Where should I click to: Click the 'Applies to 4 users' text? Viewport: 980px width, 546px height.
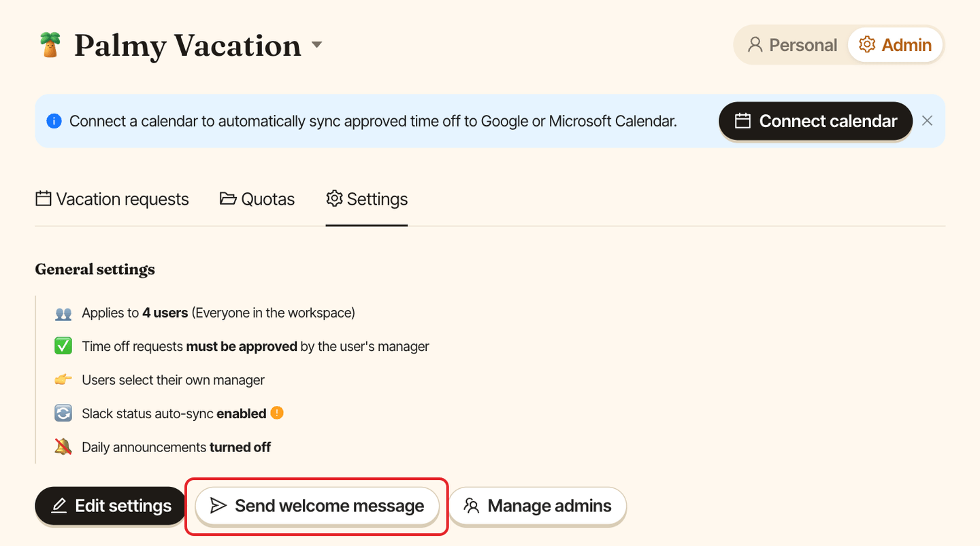click(135, 313)
